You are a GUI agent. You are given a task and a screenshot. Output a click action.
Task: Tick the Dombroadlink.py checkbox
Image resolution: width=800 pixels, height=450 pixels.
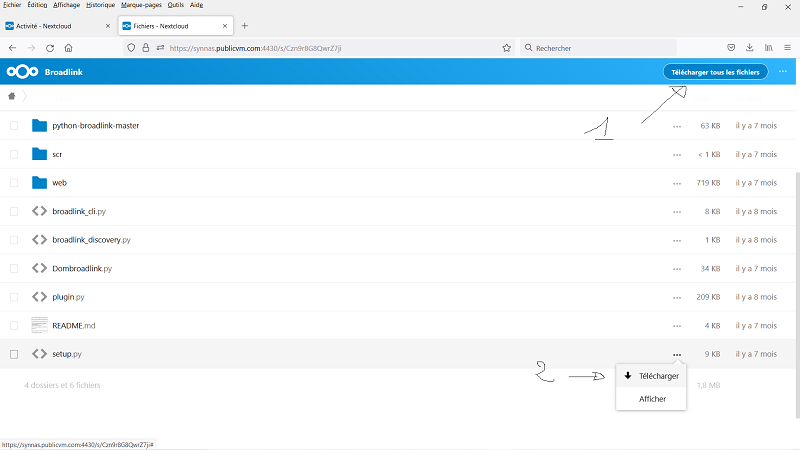(14, 268)
